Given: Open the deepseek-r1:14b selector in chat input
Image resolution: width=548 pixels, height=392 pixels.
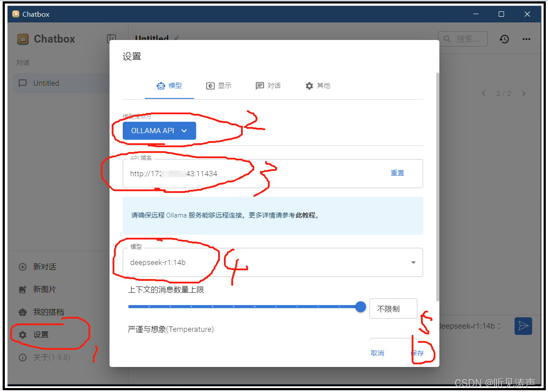Looking at the screenshot, I should (x=471, y=326).
